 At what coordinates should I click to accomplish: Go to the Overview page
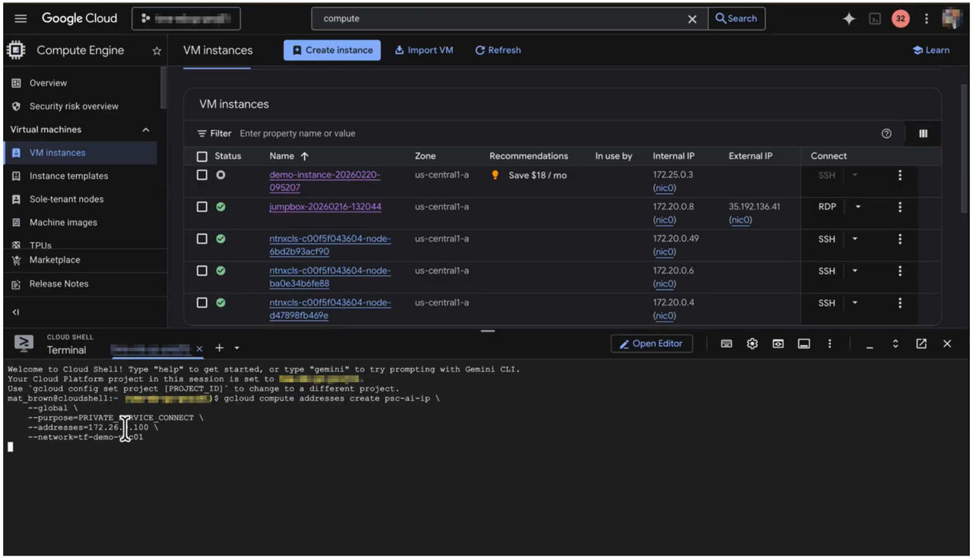pyautogui.click(x=48, y=84)
